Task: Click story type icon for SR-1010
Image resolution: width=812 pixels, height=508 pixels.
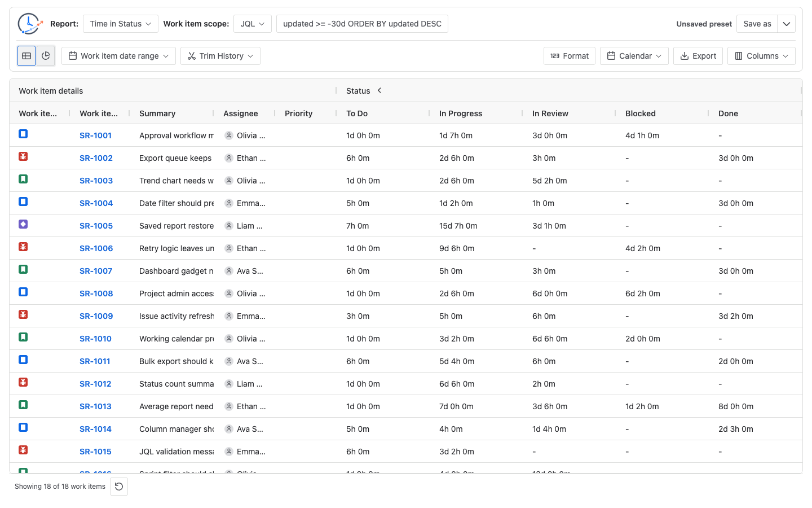Action: [x=23, y=337]
